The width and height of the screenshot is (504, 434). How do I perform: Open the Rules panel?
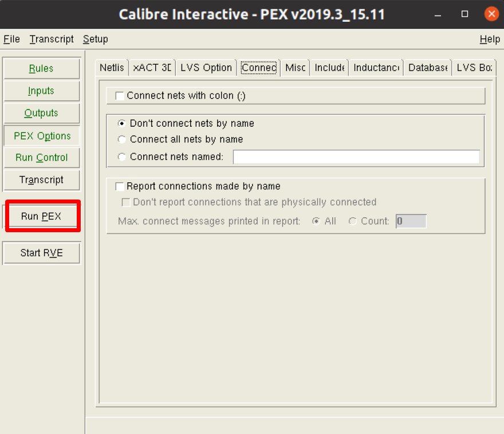point(41,68)
